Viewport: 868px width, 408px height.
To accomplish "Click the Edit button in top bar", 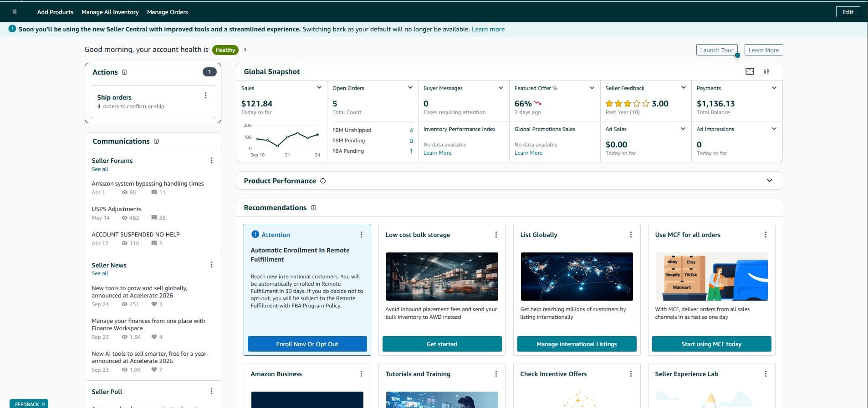I will pos(848,12).
